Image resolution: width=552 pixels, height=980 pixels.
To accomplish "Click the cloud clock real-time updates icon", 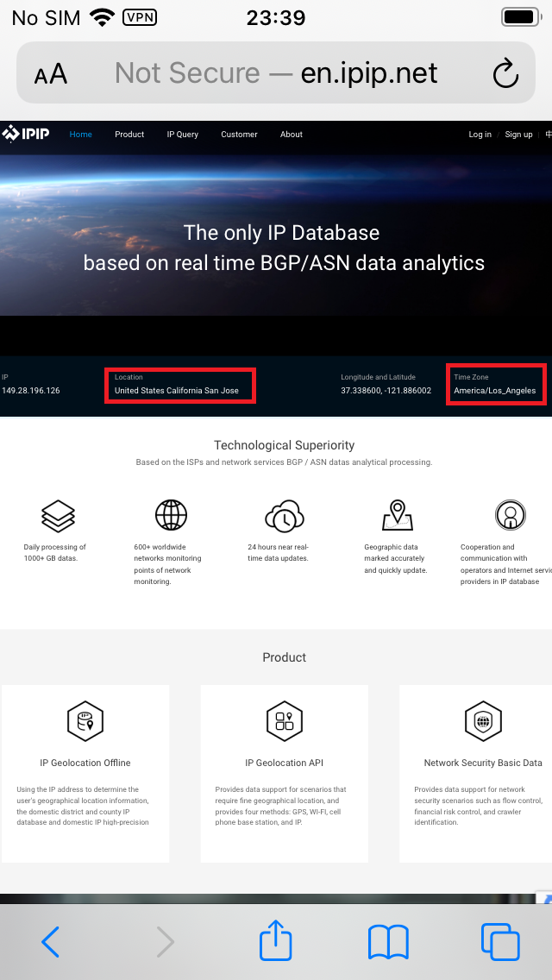I will click(x=285, y=516).
